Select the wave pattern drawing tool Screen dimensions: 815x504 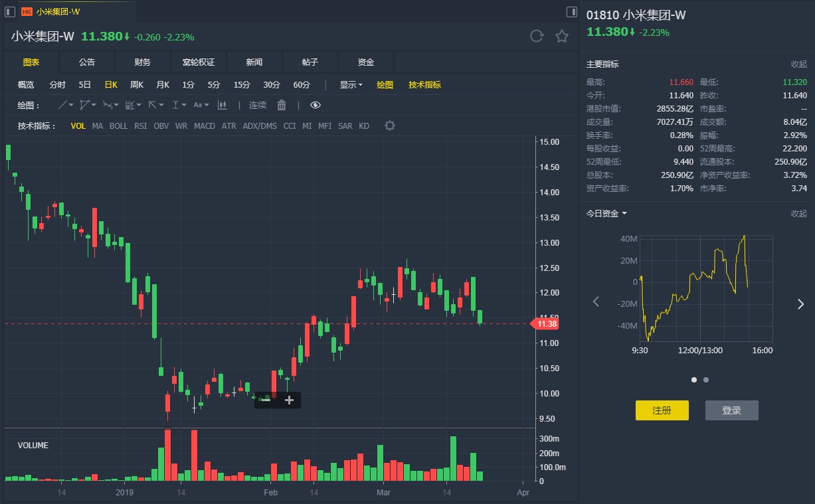pyautogui.click(x=107, y=105)
